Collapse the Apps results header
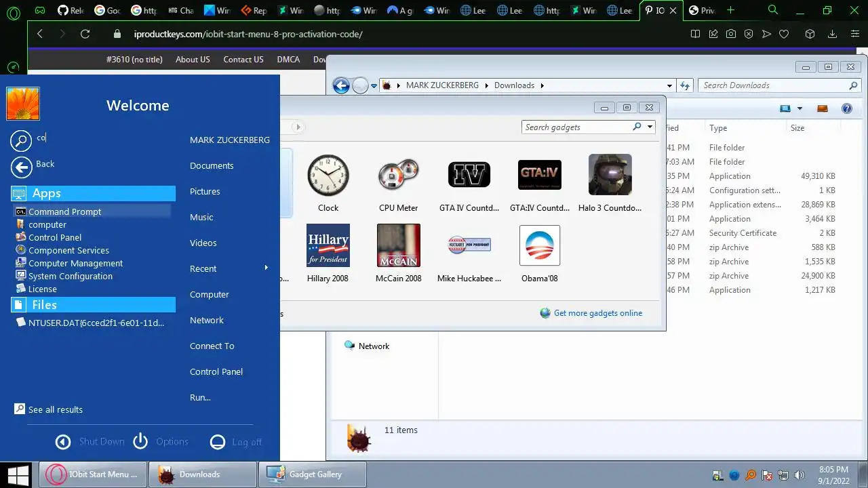Viewport: 868px width, 488px height. (x=93, y=193)
